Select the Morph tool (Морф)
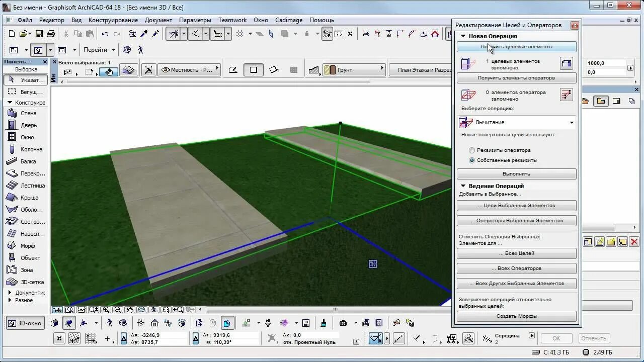 (x=26, y=246)
